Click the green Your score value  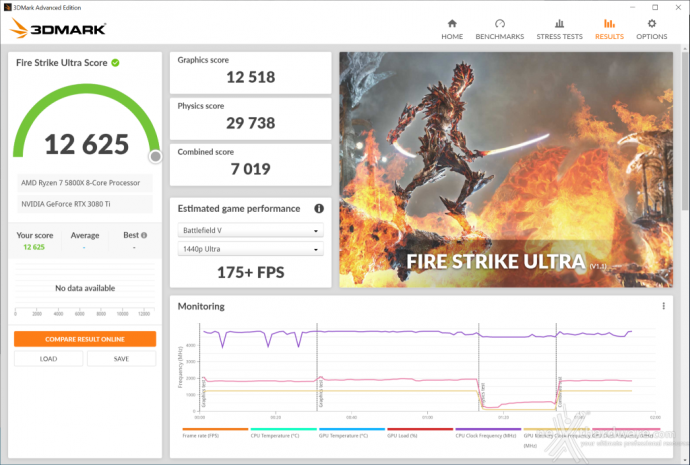point(34,247)
